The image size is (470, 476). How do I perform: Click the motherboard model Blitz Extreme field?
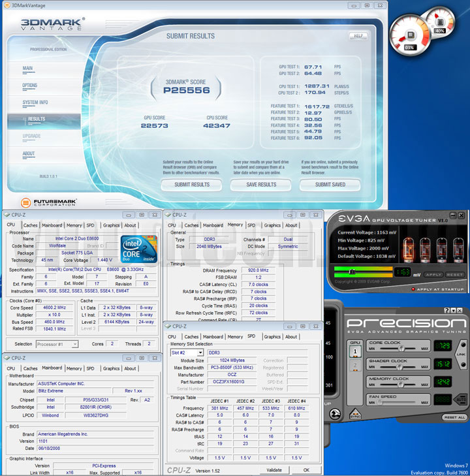73,390
